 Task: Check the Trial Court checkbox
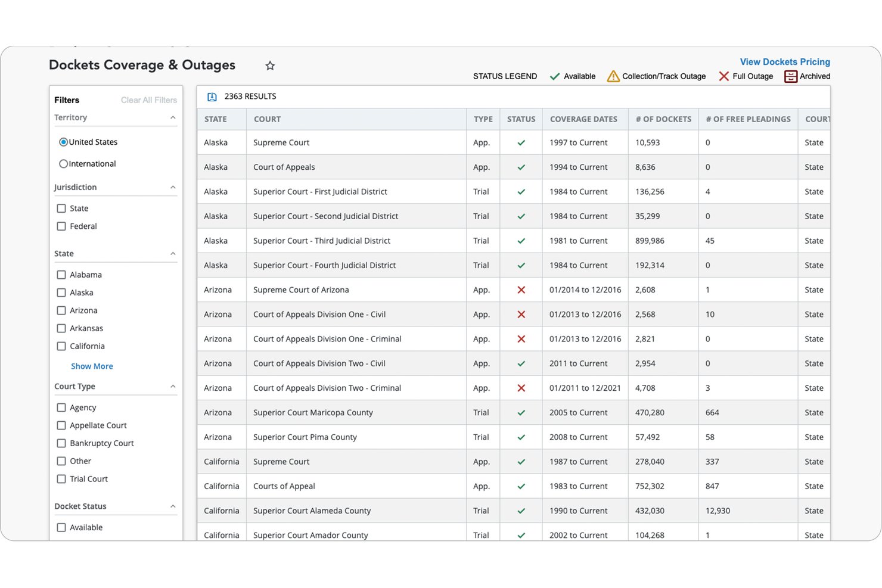[x=61, y=479]
